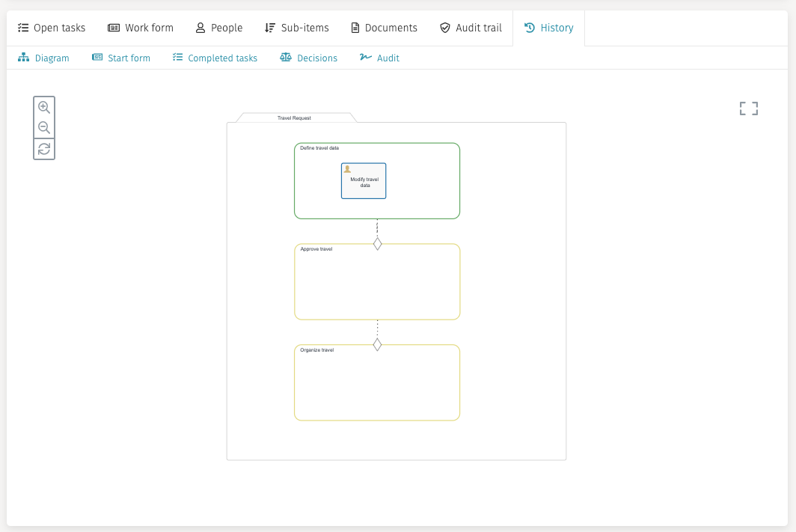This screenshot has height=532, width=796.
Task: Select the History tab
Action: (x=549, y=28)
